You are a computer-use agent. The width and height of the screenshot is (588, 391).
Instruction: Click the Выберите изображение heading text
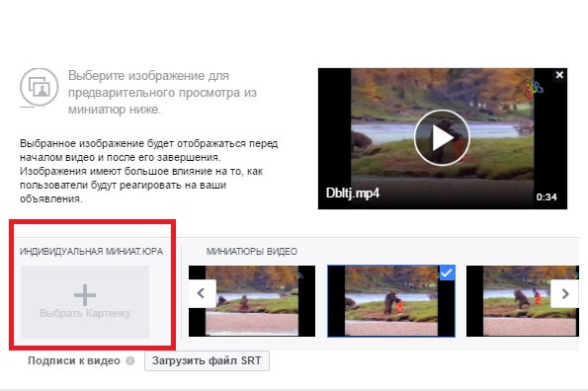tap(162, 93)
